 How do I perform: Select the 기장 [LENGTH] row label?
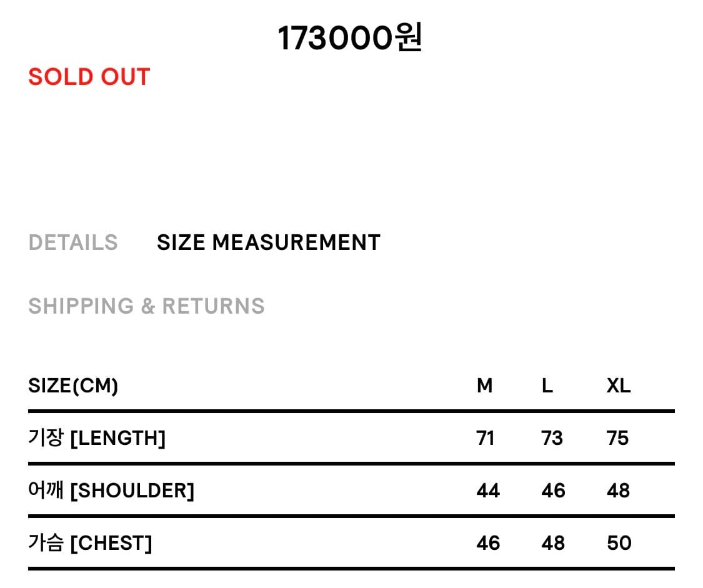click(97, 438)
